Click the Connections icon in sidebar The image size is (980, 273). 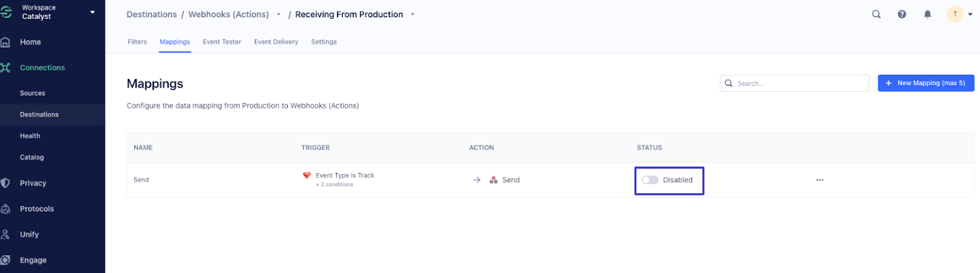tap(6, 67)
